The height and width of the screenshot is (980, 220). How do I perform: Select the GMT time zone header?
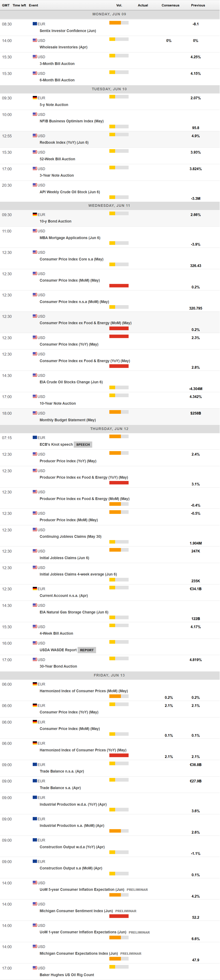pyautogui.click(x=6, y=5)
